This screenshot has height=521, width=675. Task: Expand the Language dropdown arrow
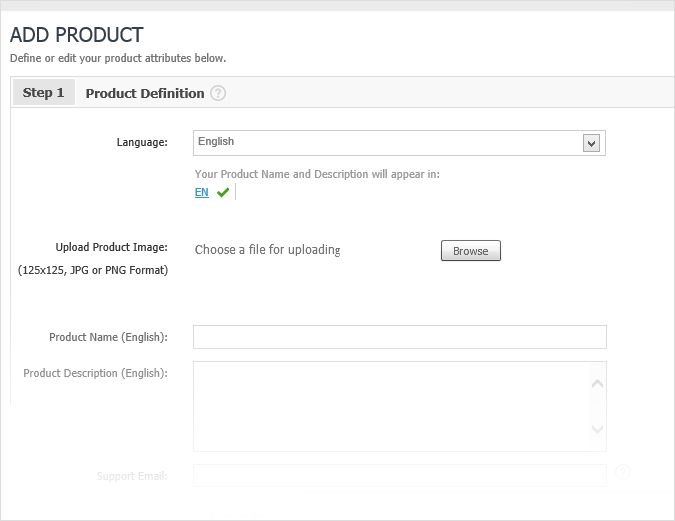point(591,143)
